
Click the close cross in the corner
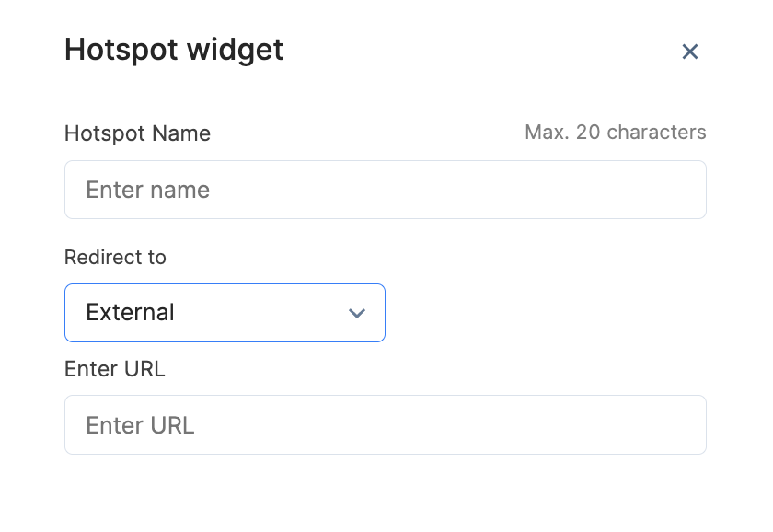tap(690, 52)
